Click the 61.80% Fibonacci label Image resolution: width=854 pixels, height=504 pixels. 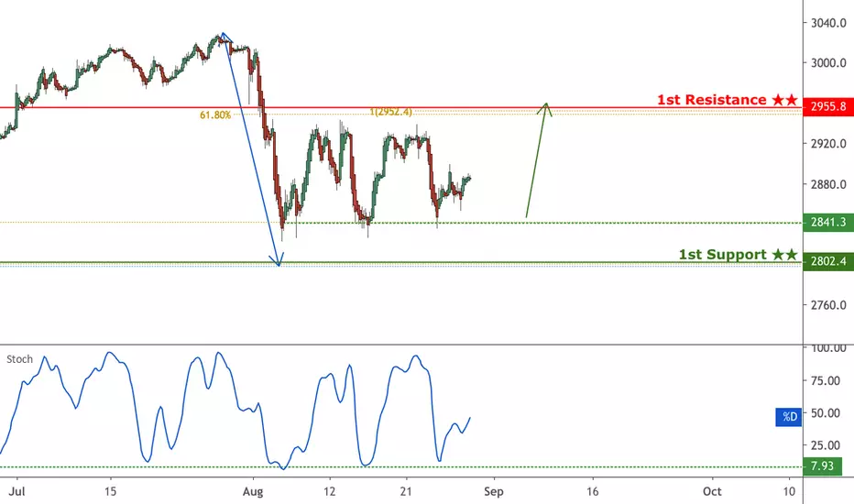pos(215,115)
